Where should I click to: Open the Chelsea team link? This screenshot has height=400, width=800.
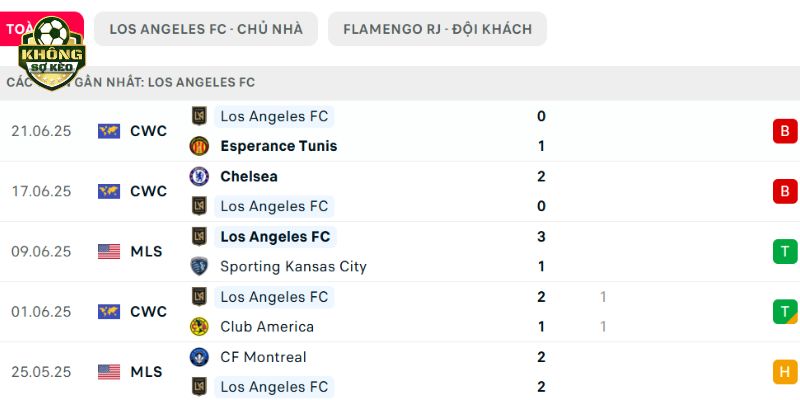point(249,177)
